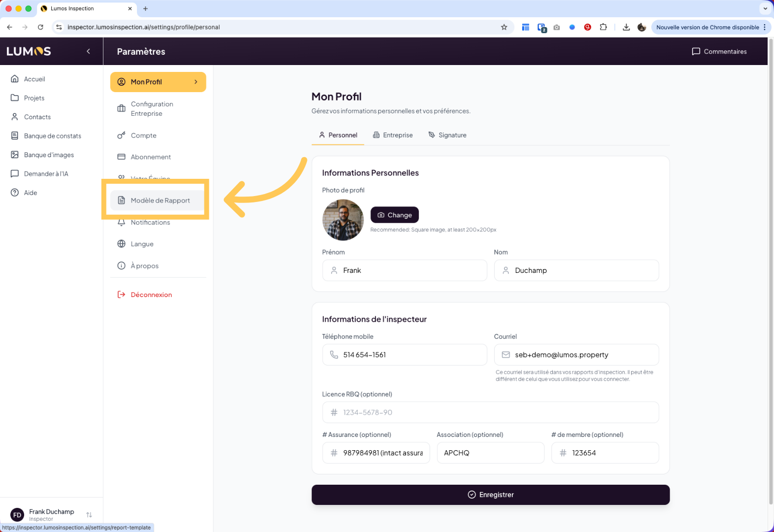Click the Licence RBQ input field
774x532 pixels.
[490, 412]
